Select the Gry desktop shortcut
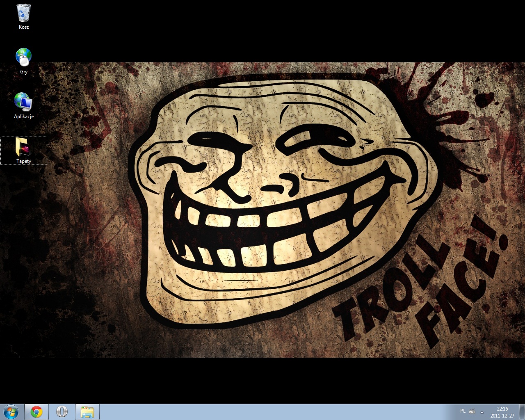 pos(24,62)
